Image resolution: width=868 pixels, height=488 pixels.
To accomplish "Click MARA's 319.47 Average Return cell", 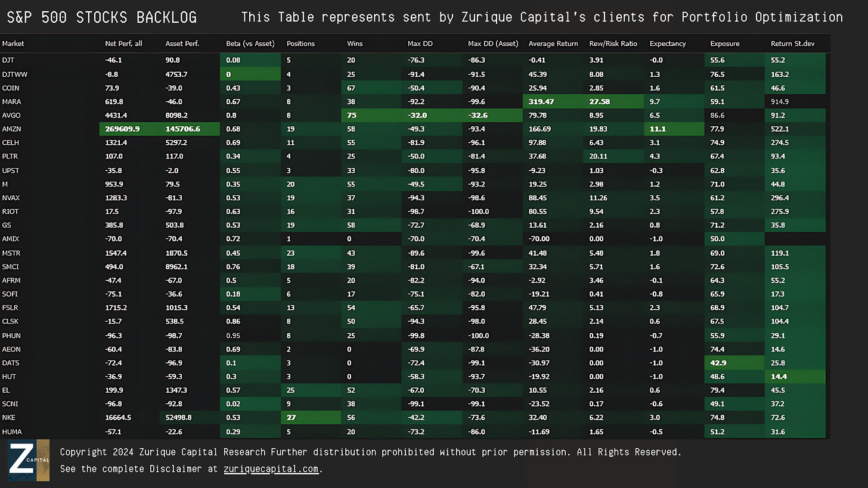I will click(x=553, y=101).
